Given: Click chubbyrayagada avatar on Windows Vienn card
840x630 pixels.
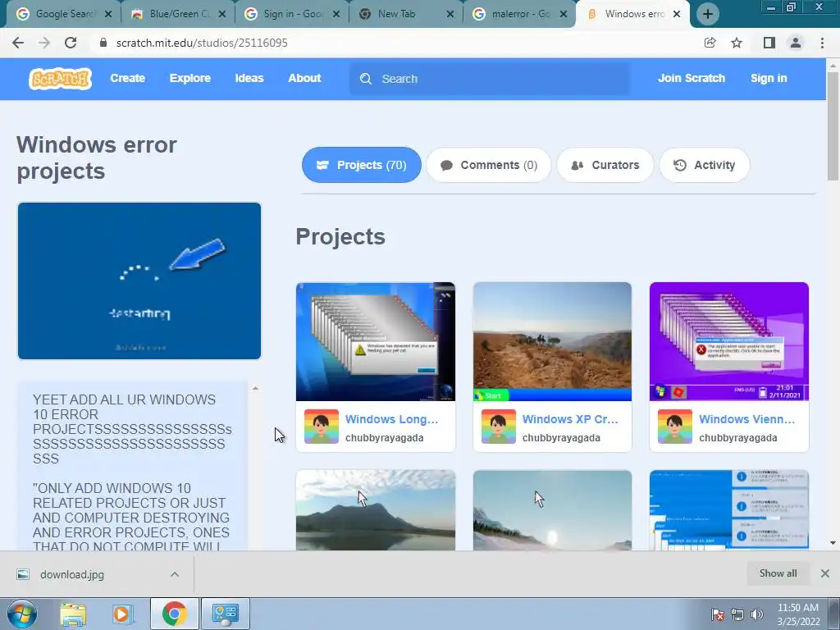Looking at the screenshot, I should click(x=675, y=427).
